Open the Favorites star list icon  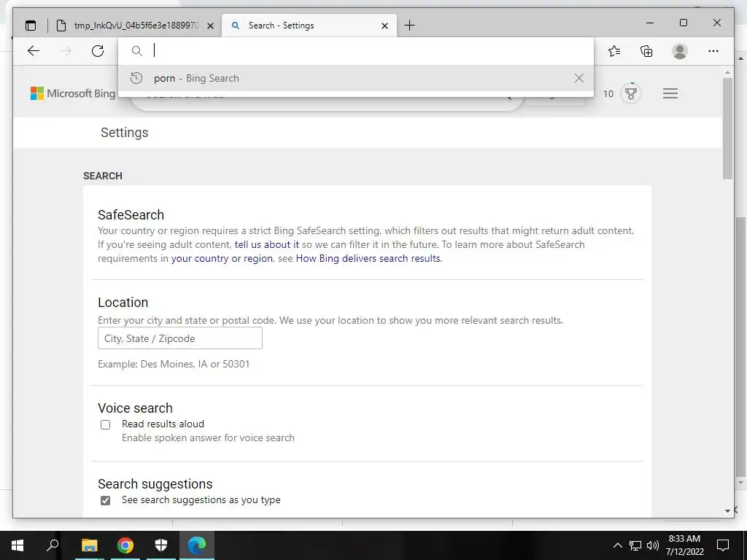614,51
